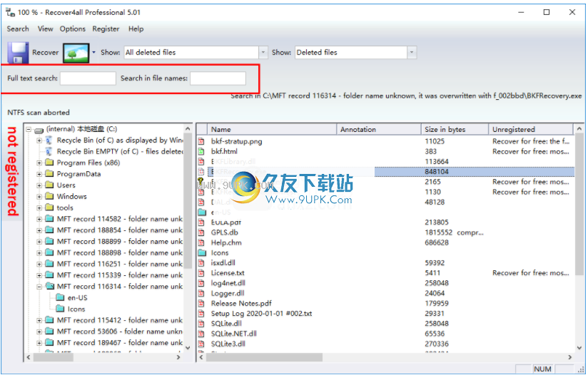Click file icon of GPLS.db

201,232
